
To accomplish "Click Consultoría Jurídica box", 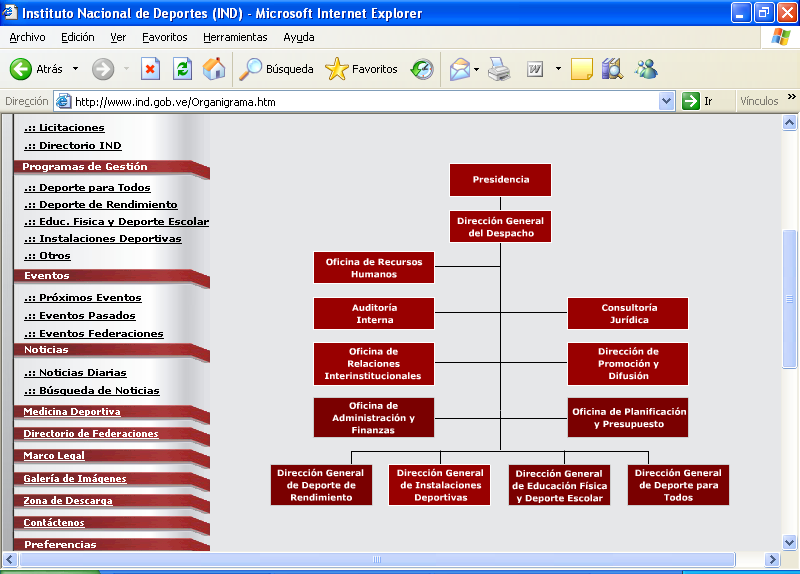I will (628, 313).
